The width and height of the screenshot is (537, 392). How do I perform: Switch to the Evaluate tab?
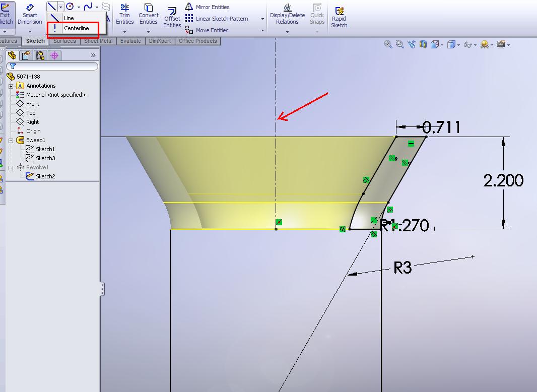(130, 41)
